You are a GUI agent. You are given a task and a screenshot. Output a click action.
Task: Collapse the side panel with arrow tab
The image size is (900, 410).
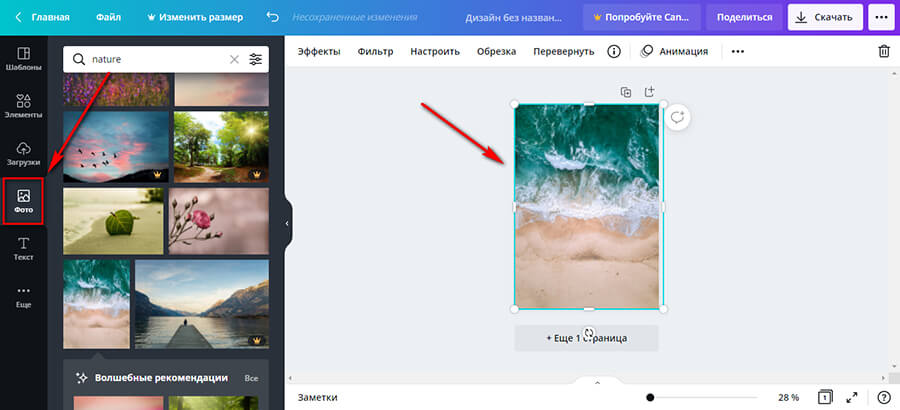pyautogui.click(x=287, y=223)
